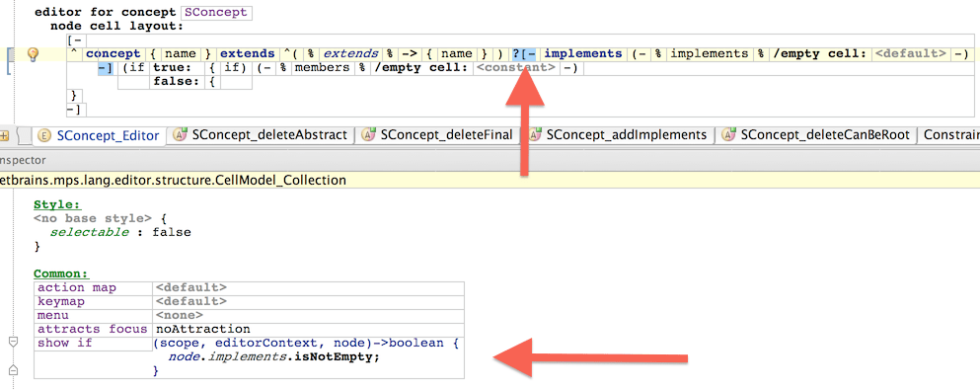Click the 'attracts focus' property label

pyautogui.click(x=92, y=329)
